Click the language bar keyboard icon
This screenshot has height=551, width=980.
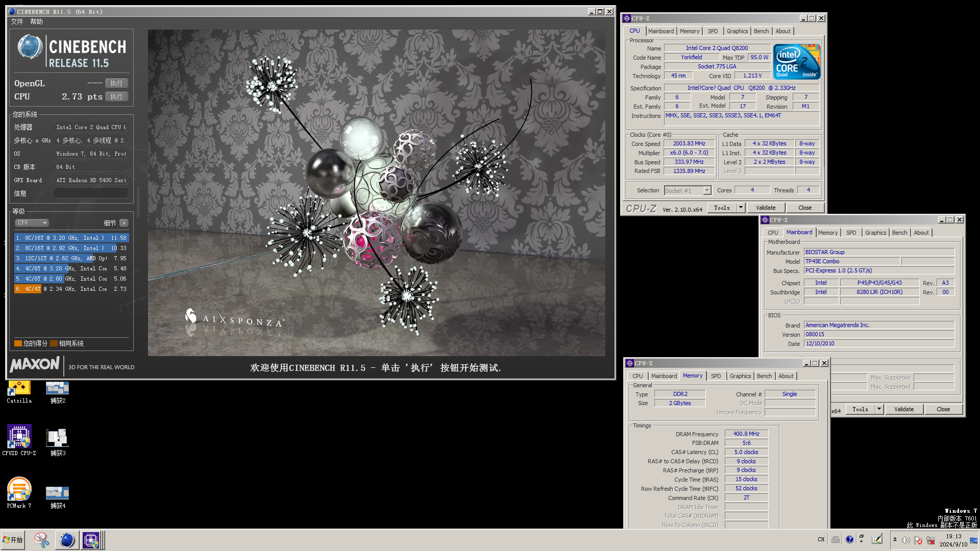point(836,540)
